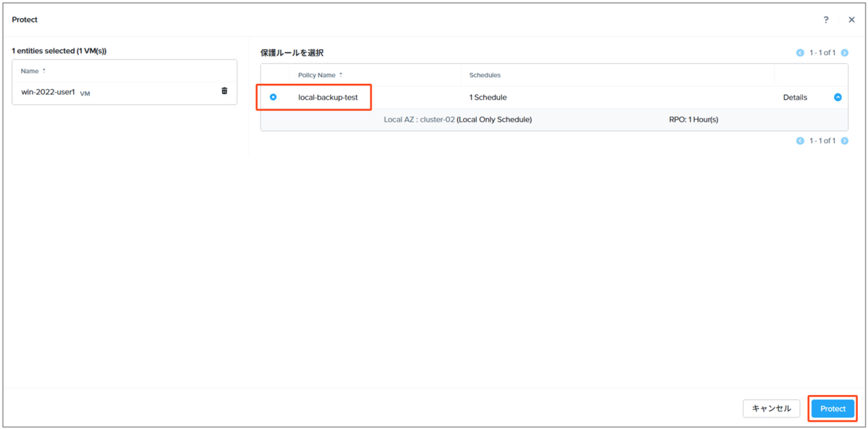The height and width of the screenshot is (429, 868).
Task: Go to the previous page using the top pager arrow
Action: point(800,53)
